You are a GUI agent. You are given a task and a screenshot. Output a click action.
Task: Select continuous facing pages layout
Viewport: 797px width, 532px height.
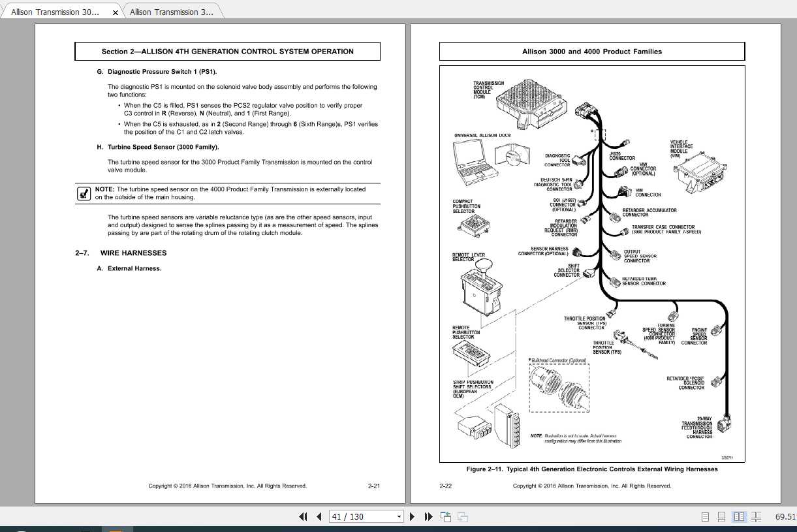pos(756,516)
